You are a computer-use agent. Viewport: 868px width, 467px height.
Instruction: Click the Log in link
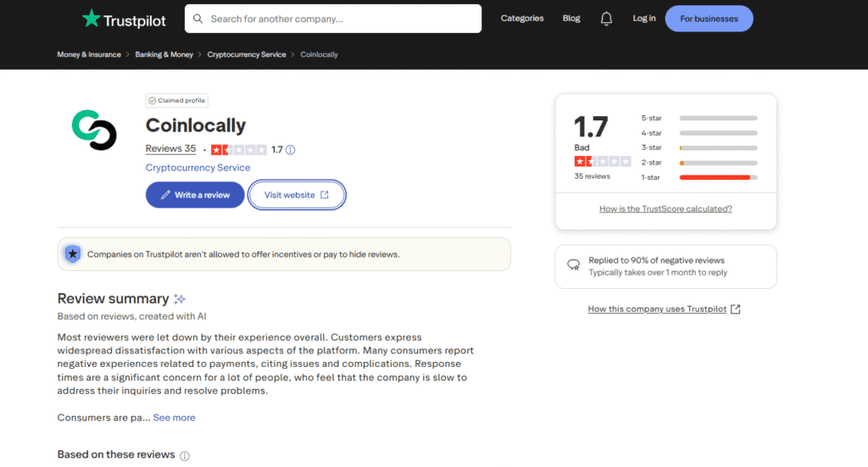tap(644, 19)
